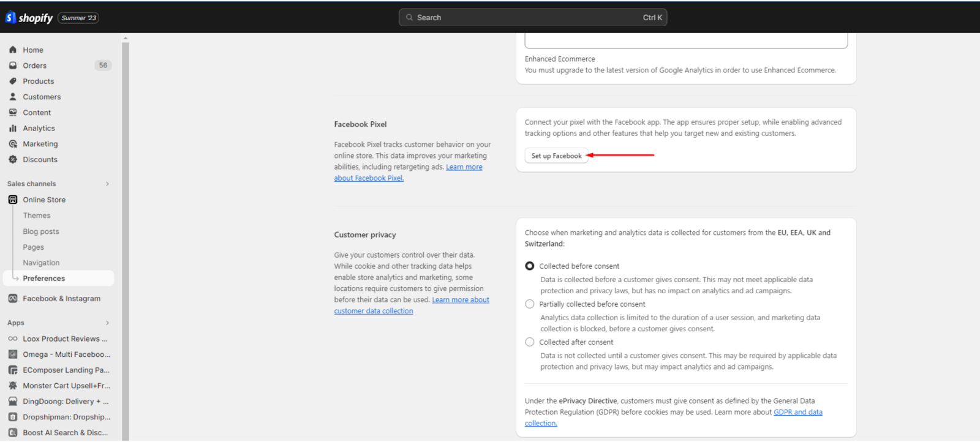Click the Set up Facebook button
This screenshot has width=980, height=442.
tap(556, 155)
